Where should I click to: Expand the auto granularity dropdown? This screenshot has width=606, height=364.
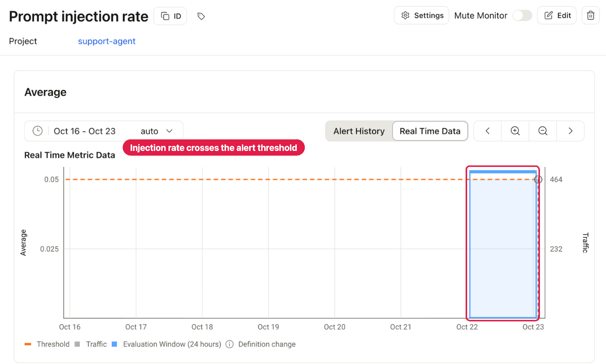coord(157,131)
